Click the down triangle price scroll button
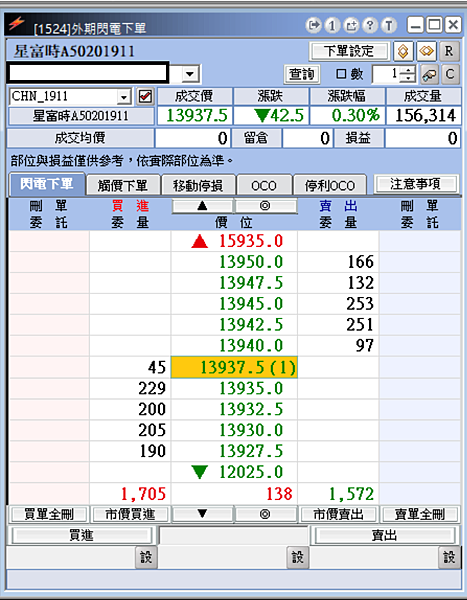Viewport: 467px width, 600px height. 202,514
